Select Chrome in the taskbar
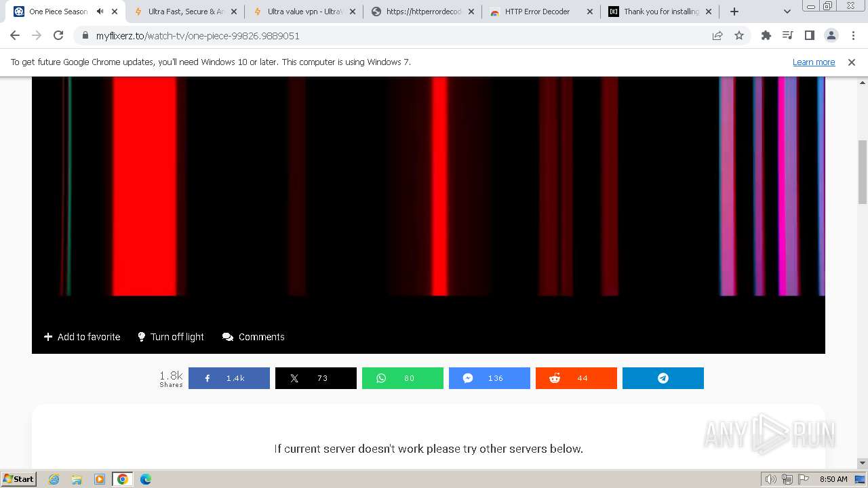The height and width of the screenshot is (488, 868). coord(123,479)
